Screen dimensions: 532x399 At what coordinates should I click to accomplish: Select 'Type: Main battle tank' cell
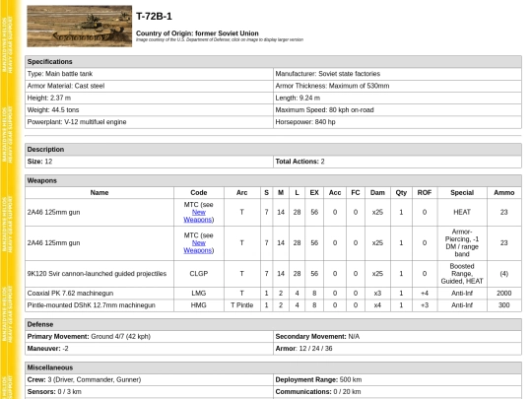(x=149, y=74)
